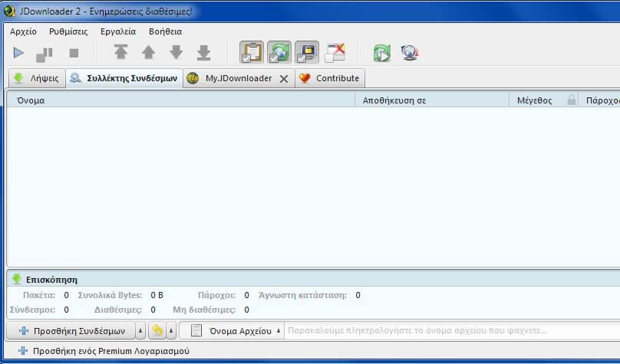Move selection to bottom arrow icon
This screenshot has height=364, width=620.
point(203,53)
